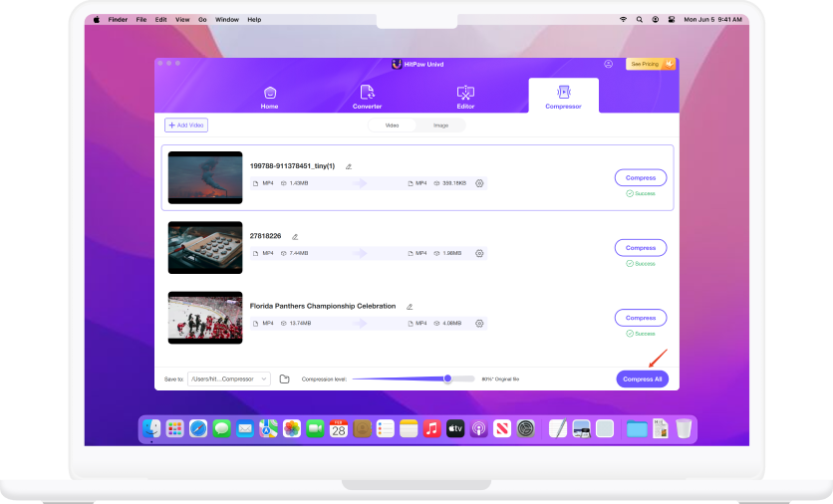Image resolution: width=833 pixels, height=504 pixels.
Task: Open Notes from the dock
Action: [409, 428]
